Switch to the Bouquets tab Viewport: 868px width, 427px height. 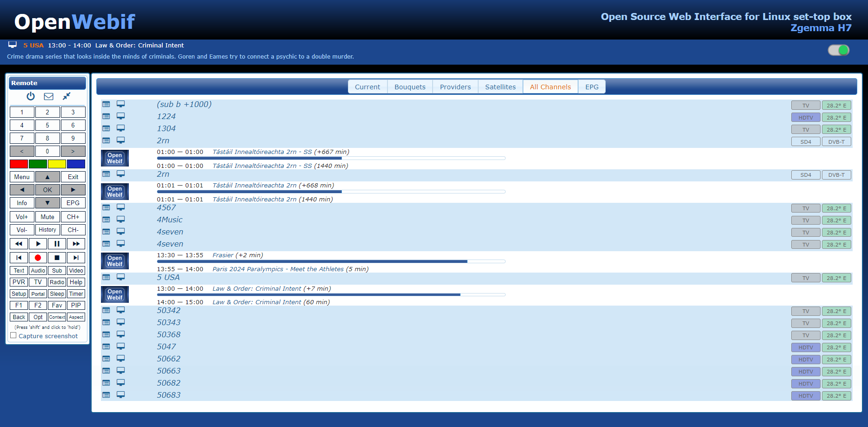tap(410, 87)
